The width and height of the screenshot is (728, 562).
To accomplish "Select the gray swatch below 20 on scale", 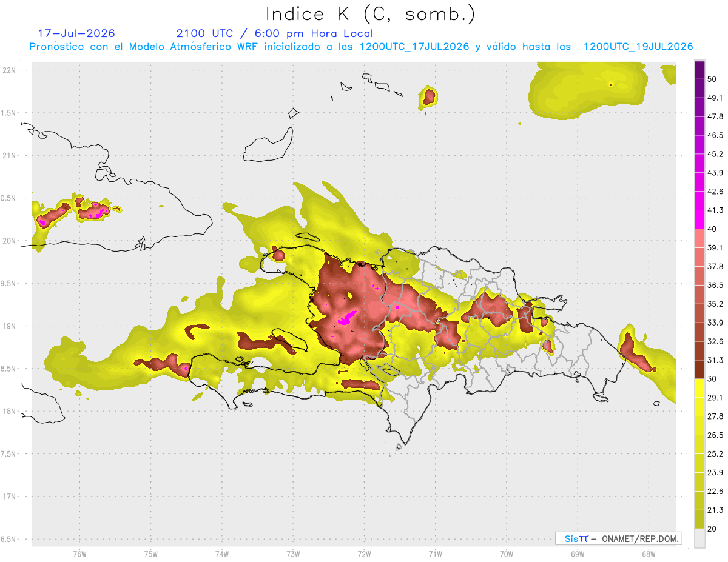I will point(699,538).
